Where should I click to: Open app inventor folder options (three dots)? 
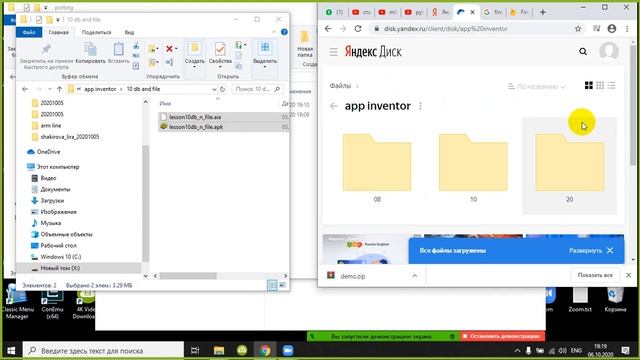(420, 106)
